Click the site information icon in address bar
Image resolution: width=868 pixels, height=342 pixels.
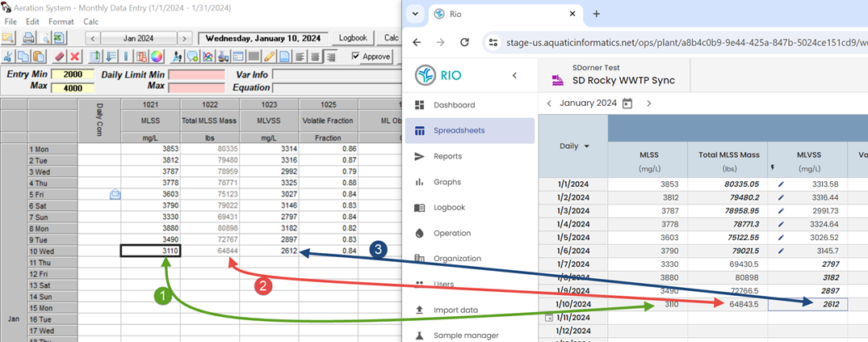494,42
